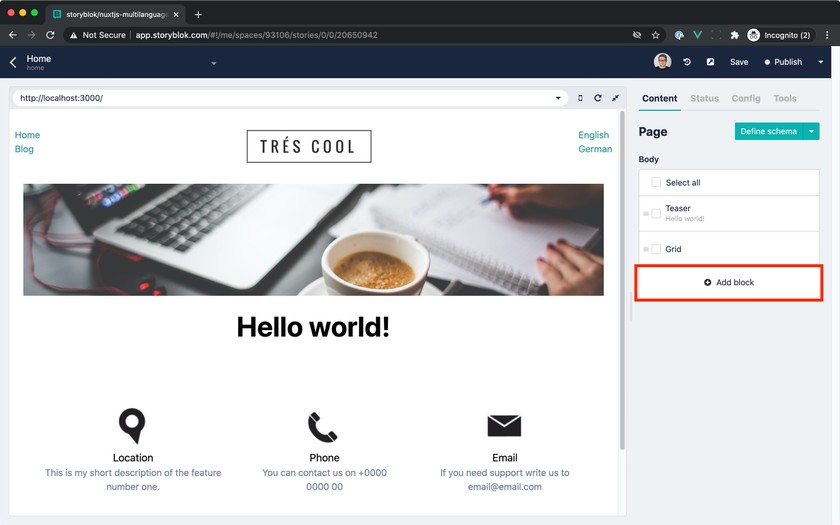Switch the preview to German

tap(595, 149)
